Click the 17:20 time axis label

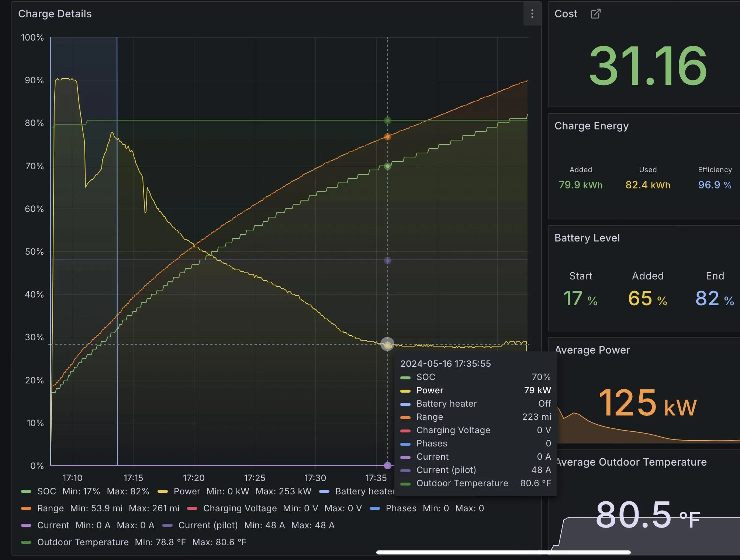click(x=194, y=478)
